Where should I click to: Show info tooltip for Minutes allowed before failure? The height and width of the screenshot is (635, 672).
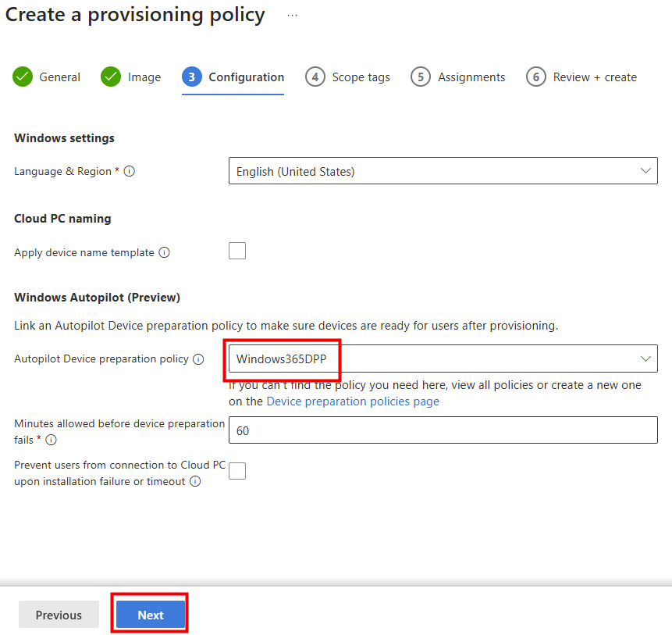point(51,440)
